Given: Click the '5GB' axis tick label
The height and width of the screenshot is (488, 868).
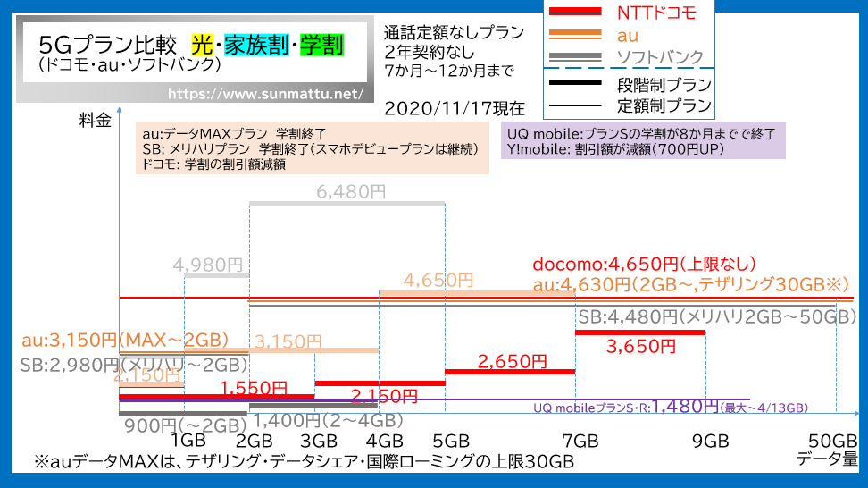Looking at the screenshot, I should click(451, 442).
